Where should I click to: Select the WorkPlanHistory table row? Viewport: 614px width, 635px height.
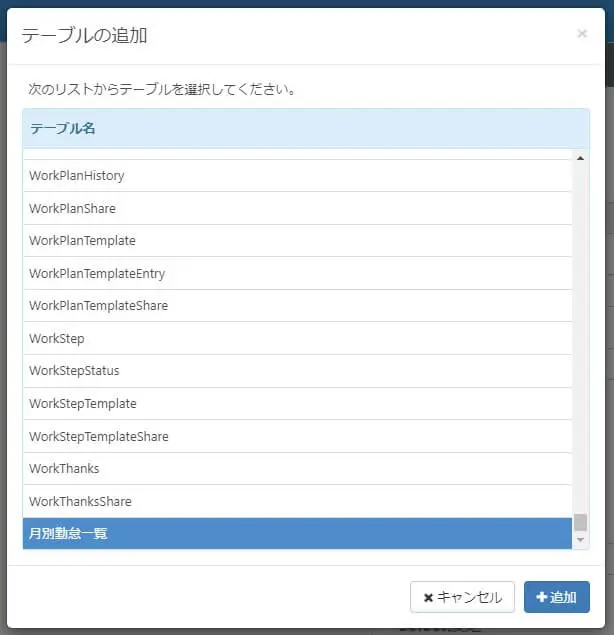pos(77,176)
